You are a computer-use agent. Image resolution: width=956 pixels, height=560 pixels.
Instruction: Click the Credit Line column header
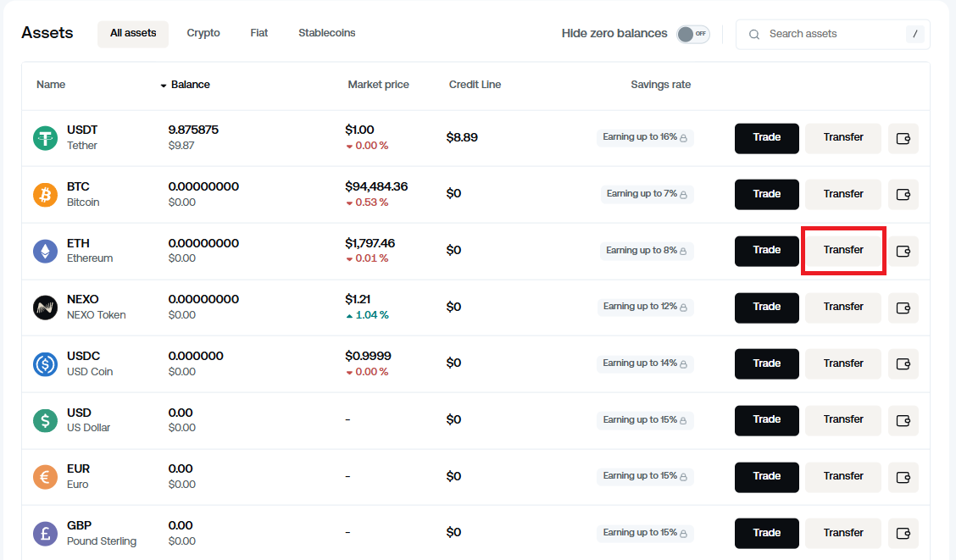(475, 85)
